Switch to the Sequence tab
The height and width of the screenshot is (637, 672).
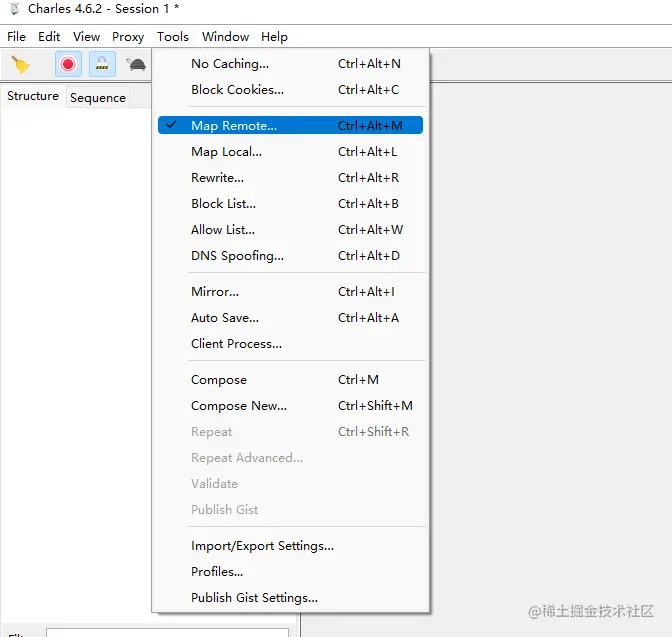98,98
